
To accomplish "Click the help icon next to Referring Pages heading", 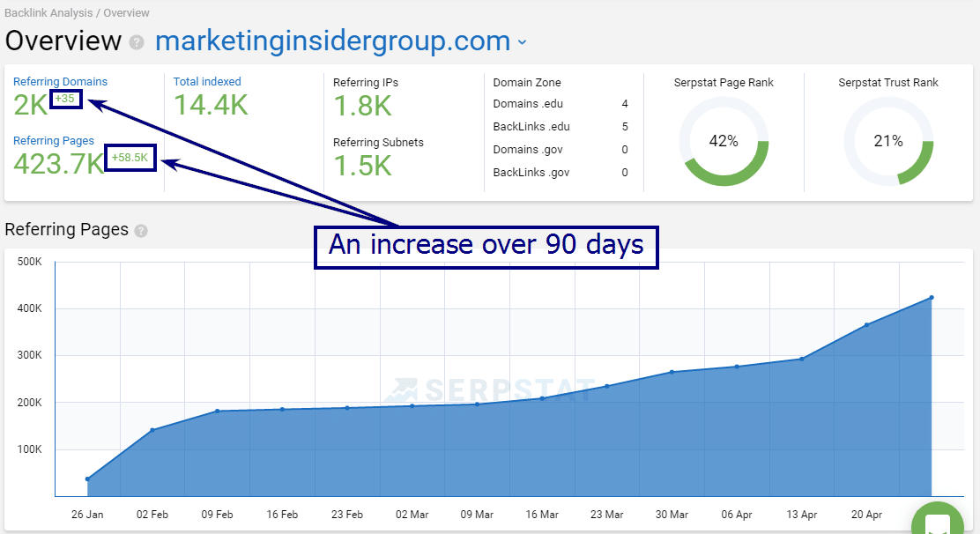I will tap(141, 231).
